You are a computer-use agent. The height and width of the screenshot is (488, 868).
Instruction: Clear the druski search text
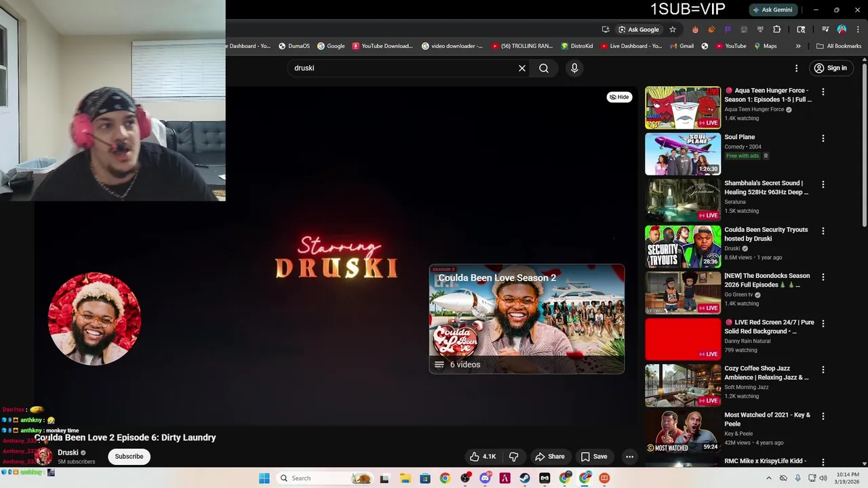[x=522, y=68]
